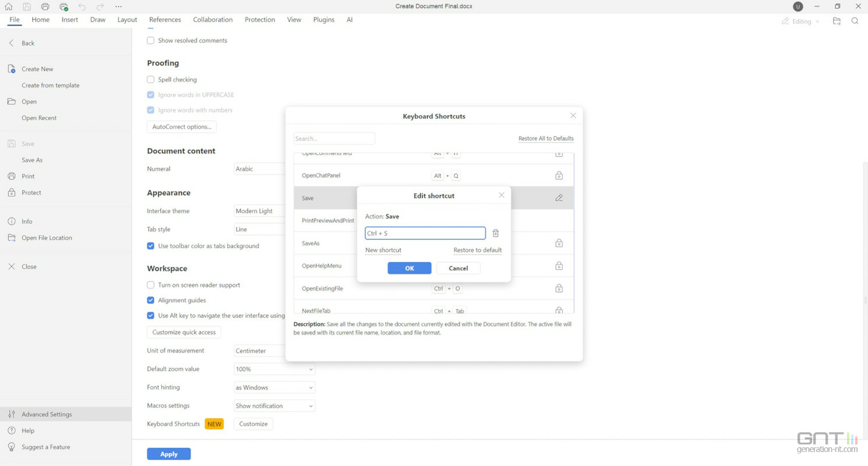Click the trash icon to delete Ctrl+S shortcut
Viewport: 868px width, 466px height.
coord(496,233)
